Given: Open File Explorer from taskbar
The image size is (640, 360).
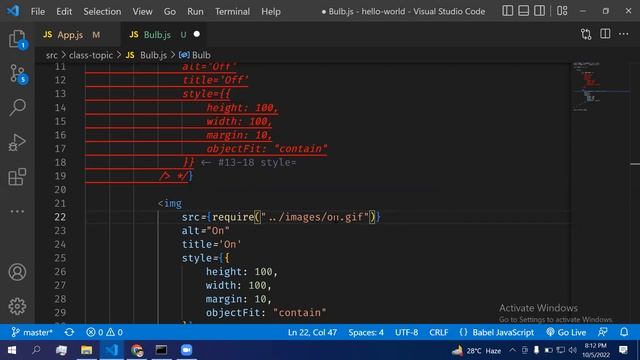Looking at the screenshot, I should 87,350.
